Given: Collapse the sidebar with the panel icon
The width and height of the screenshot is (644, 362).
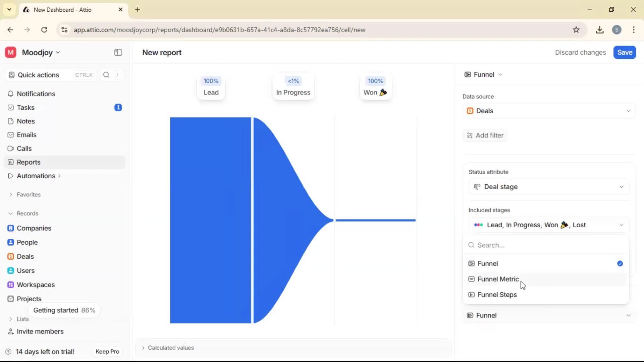Looking at the screenshot, I should pyautogui.click(x=118, y=52).
